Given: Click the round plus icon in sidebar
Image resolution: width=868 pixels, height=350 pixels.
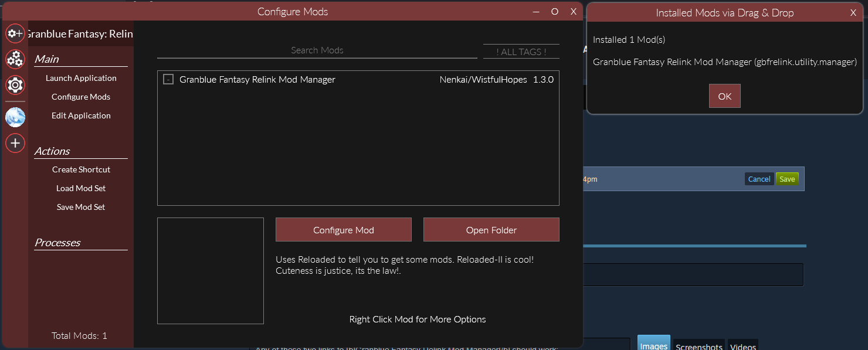Looking at the screenshot, I should tap(15, 142).
